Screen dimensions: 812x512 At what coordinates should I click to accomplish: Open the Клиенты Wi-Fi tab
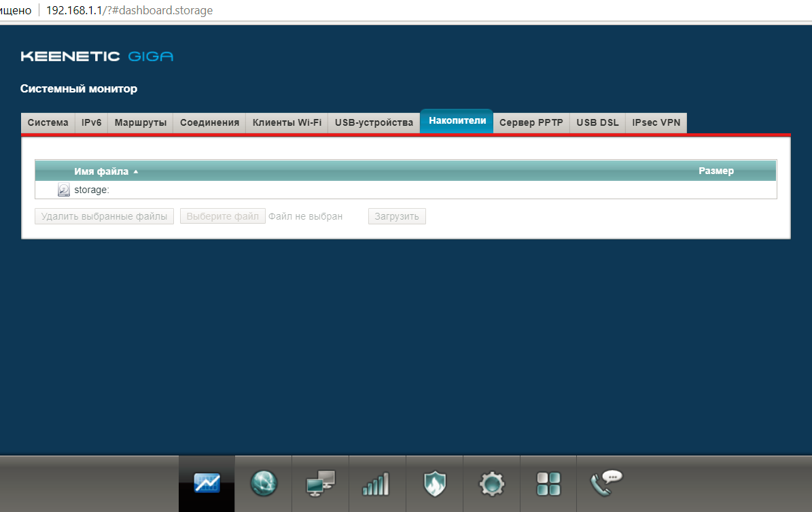tap(287, 123)
